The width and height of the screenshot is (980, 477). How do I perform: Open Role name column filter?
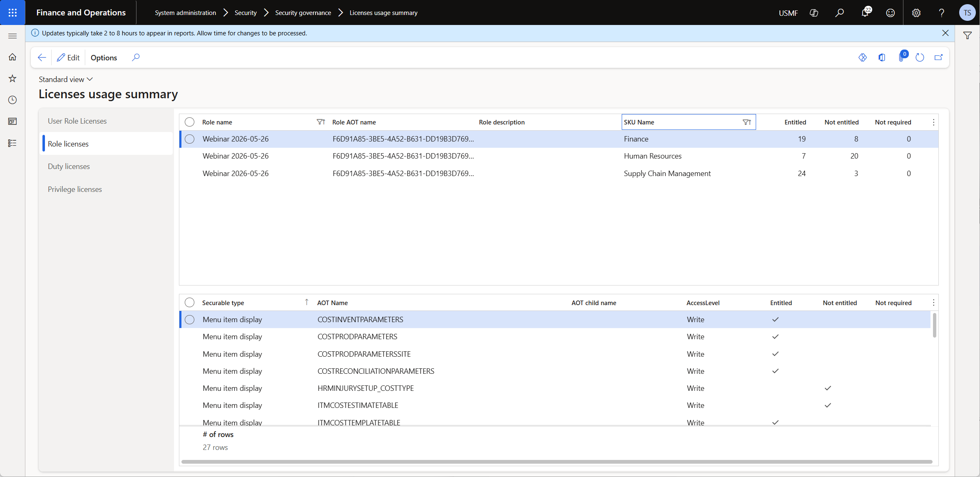click(x=321, y=122)
